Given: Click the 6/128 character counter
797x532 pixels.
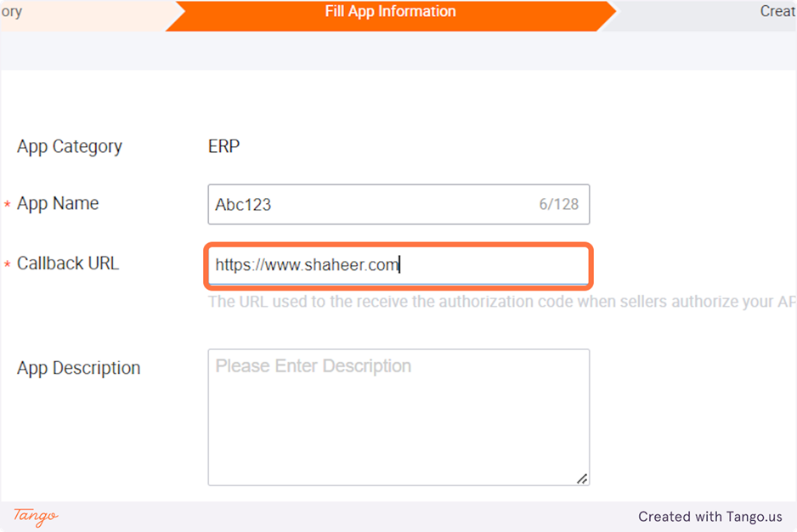Looking at the screenshot, I should coord(558,205).
